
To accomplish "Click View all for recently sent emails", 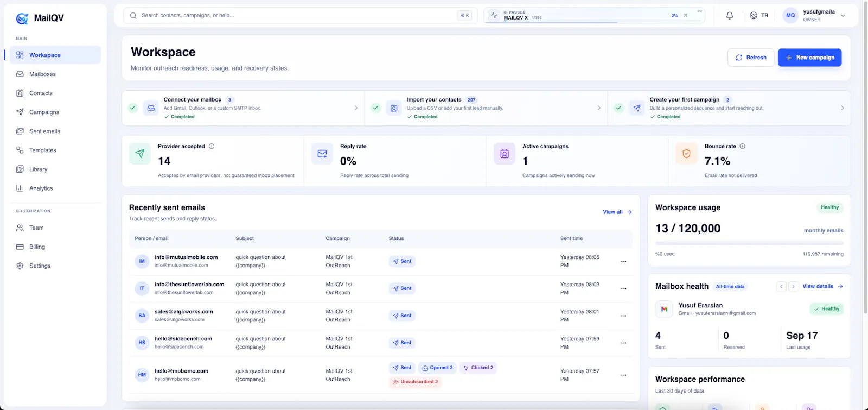I will tap(617, 212).
